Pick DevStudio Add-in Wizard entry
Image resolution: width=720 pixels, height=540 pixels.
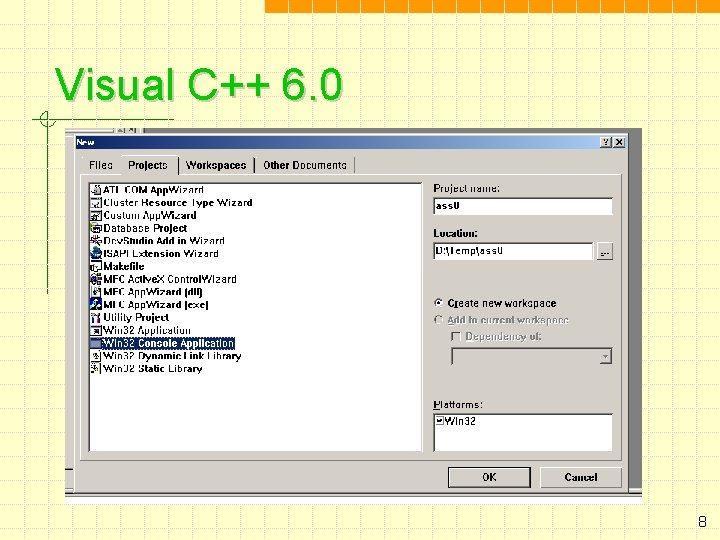coord(164,241)
